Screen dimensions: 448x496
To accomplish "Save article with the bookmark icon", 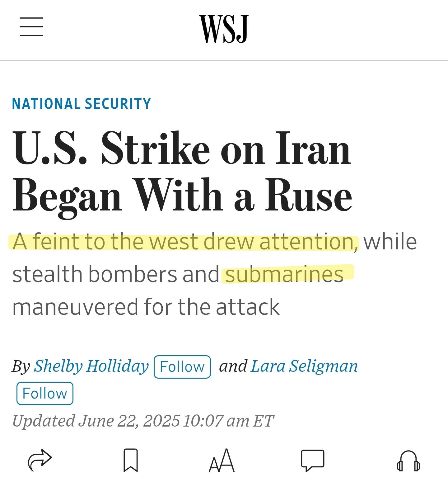I will (x=131, y=460).
